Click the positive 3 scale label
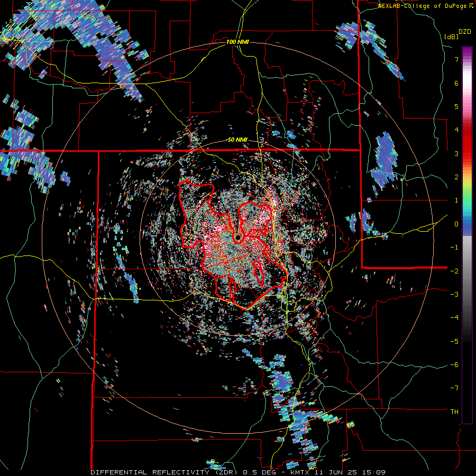This screenshot has height=476, width=476. (x=456, y=153)
